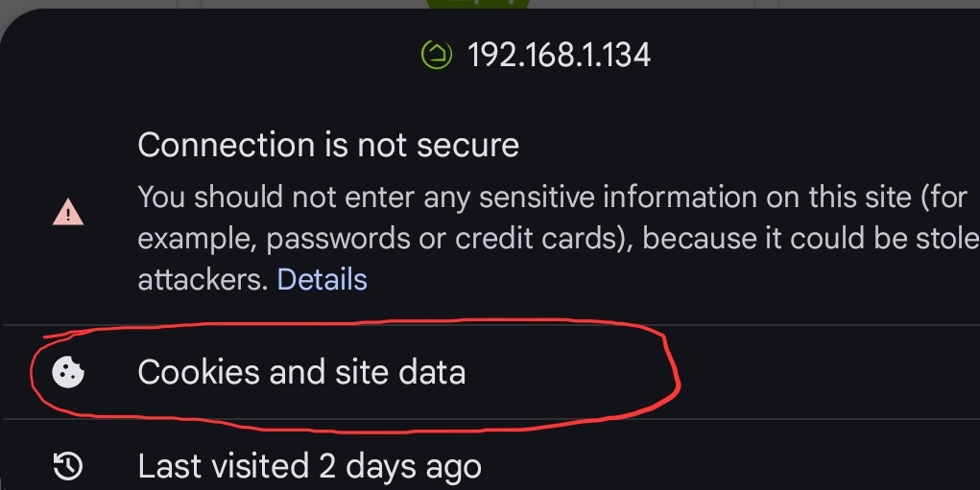Click the 192.168.1.134 address text
The height and width of the screenshot is (490, 980).
pyautogui.click(x=559, y=55)
